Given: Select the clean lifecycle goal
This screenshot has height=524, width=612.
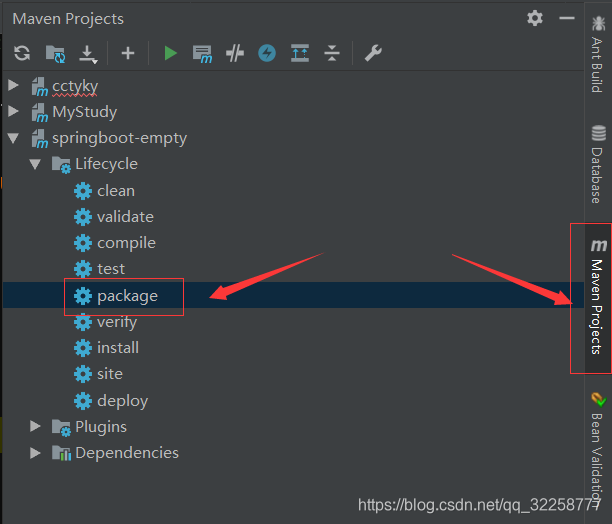Looking at the screenshot, I should click(x=116, y=191).
